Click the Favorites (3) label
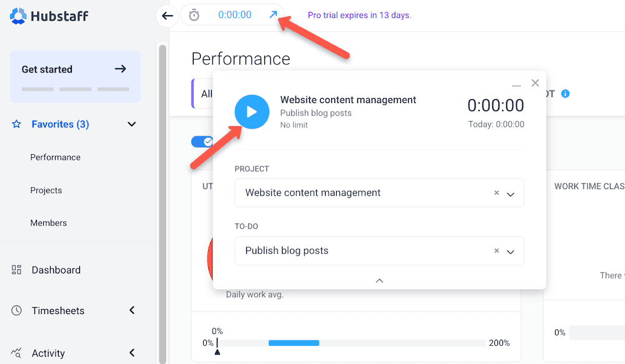This screenshot has width=625, height=364. pos(61,124)
